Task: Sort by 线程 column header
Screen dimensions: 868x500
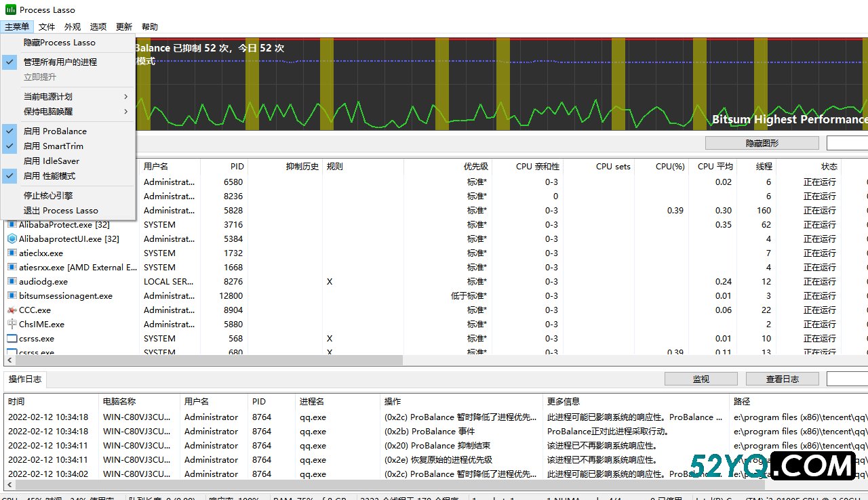Action: (x=756, y=166)
